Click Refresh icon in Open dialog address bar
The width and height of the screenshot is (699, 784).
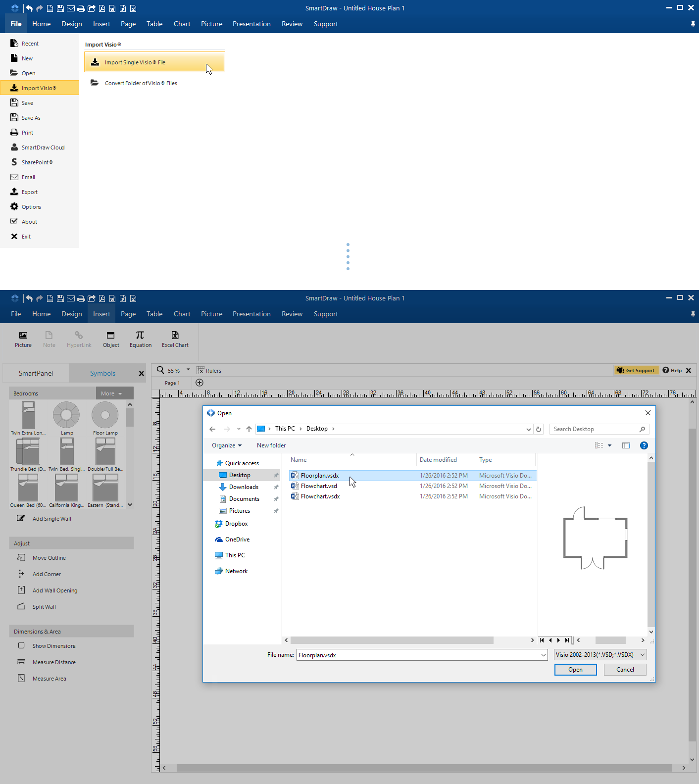coord(539,429)
